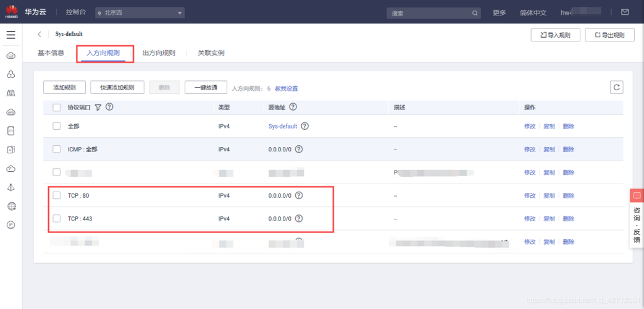Click the 导入规则 button
The height and width of the screenshot is (309, 644).
pyautogui.click(x=555, y=35)
